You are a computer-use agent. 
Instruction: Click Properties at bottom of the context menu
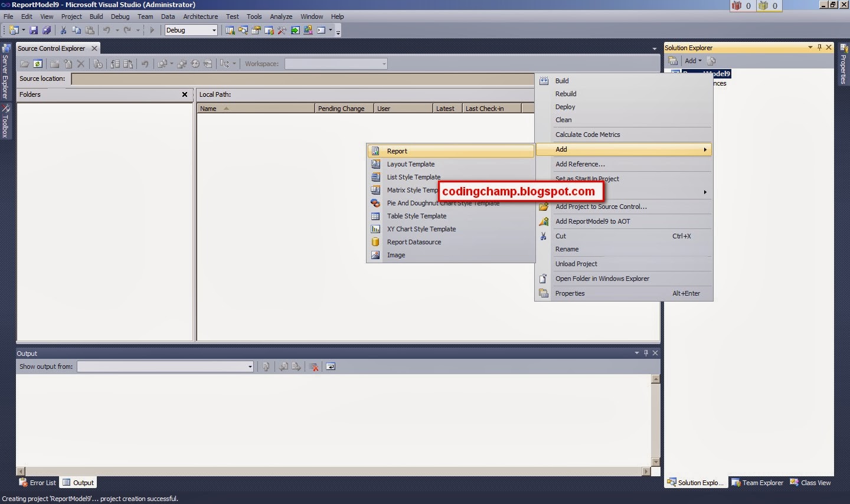[624, 293]
